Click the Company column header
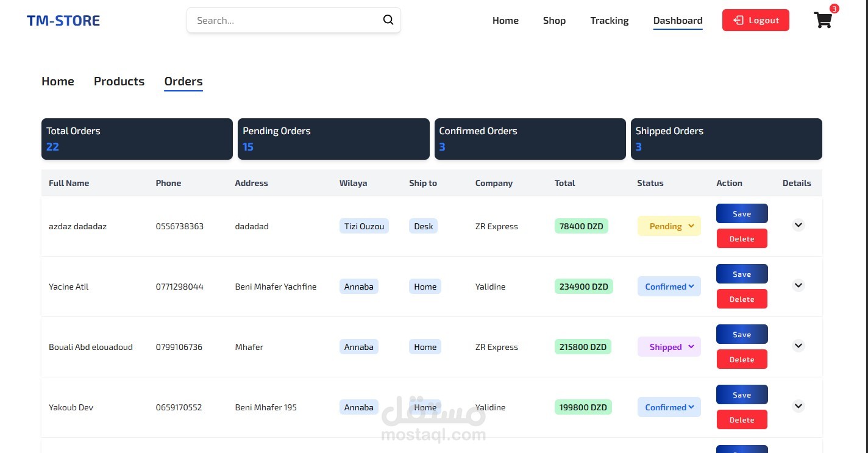868x453 pixels. (494, 183)
